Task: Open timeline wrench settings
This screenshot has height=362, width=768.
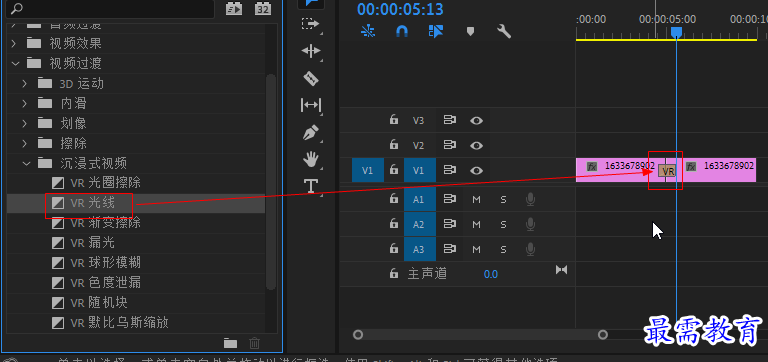Action: click(504, 32)
